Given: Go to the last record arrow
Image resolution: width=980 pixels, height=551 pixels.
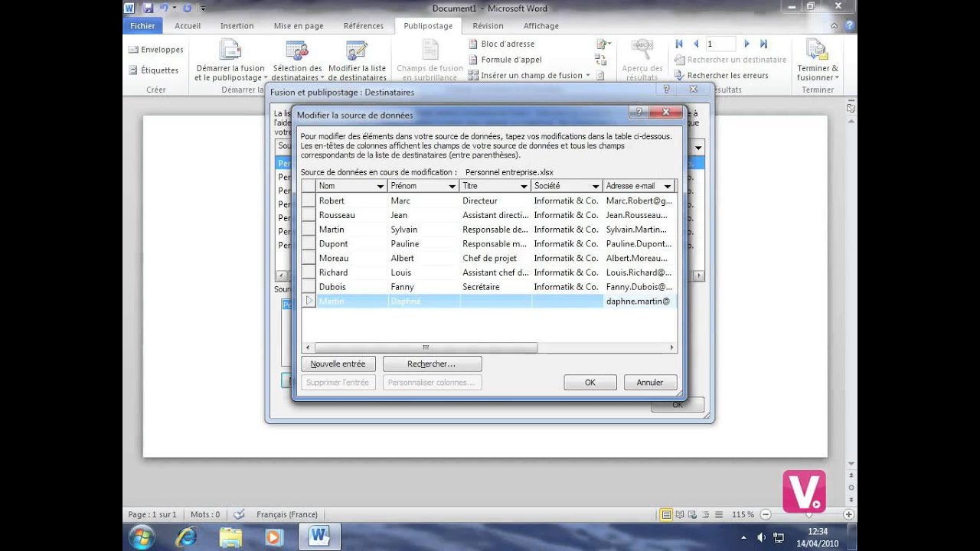Looking at the screenshot, I should pos(763,44).
